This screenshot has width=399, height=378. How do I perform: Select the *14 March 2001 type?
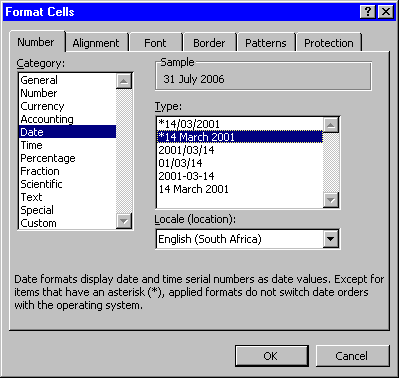[x=240, y=137]
